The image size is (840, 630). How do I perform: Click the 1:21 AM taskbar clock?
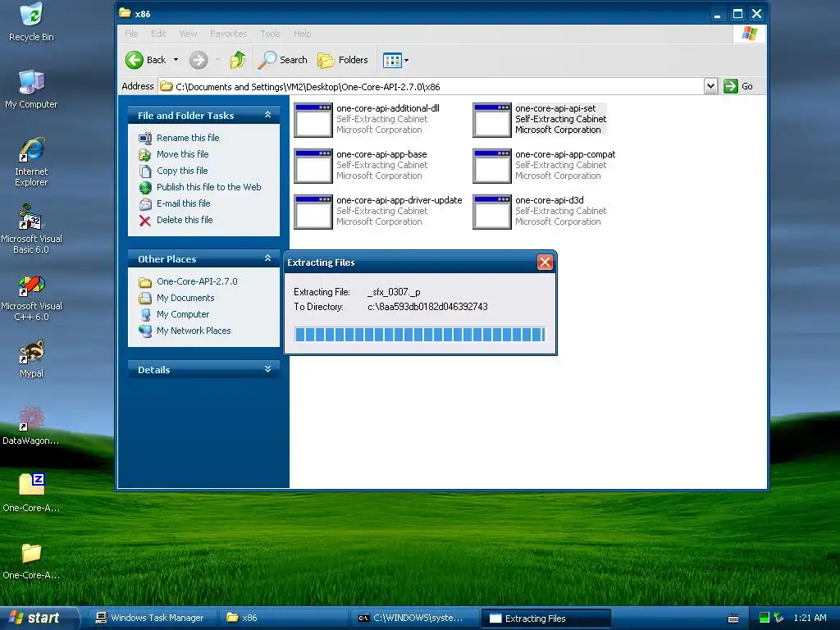point(810,618)
